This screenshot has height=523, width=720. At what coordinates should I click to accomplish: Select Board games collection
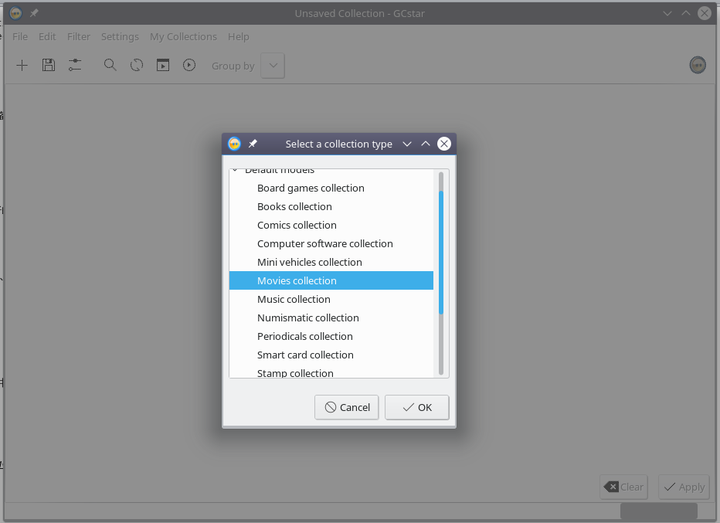(310, 188)
